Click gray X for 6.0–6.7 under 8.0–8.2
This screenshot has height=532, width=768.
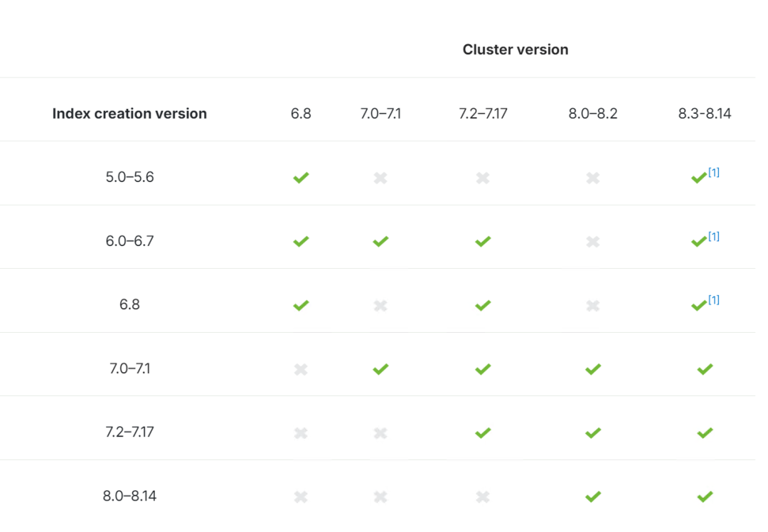pos(592,241)
